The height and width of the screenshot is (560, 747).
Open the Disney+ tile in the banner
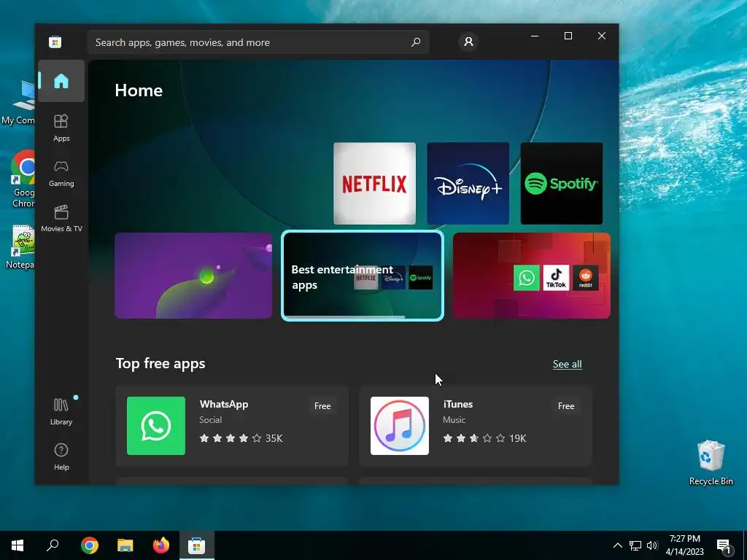468,183
